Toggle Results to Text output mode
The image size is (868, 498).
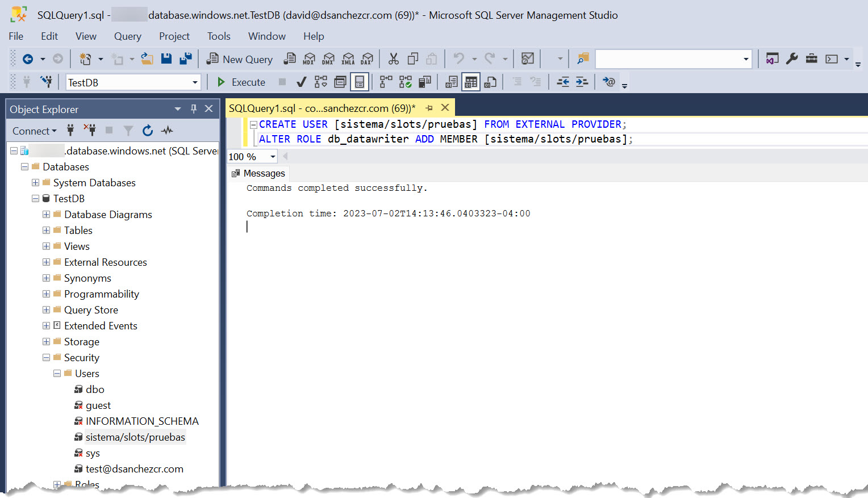(452, 82)
